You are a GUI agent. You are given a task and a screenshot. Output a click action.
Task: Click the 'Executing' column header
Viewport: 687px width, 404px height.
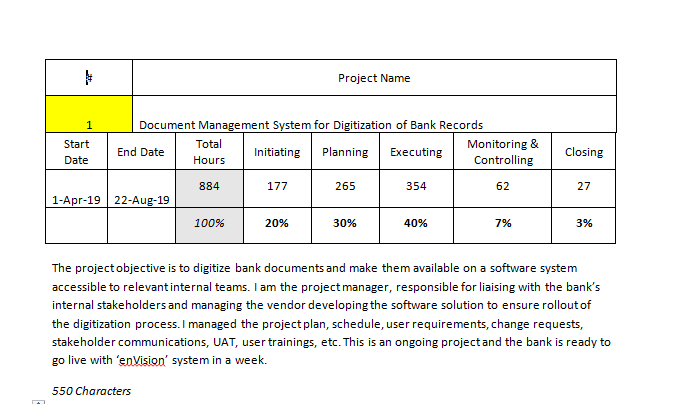pyautogui.click(x=416, y=152)
